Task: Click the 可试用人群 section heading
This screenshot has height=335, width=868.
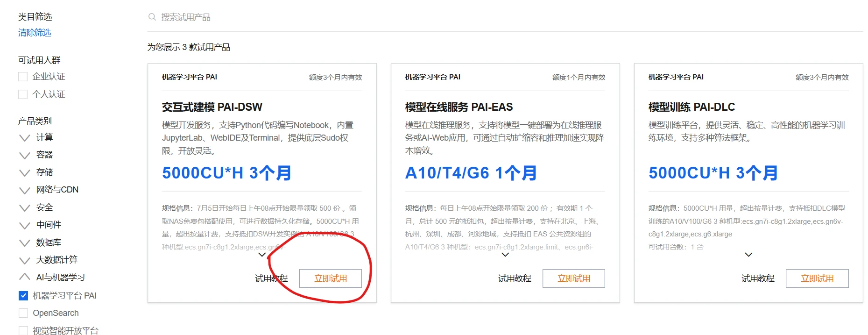Action: pos(39,60)
